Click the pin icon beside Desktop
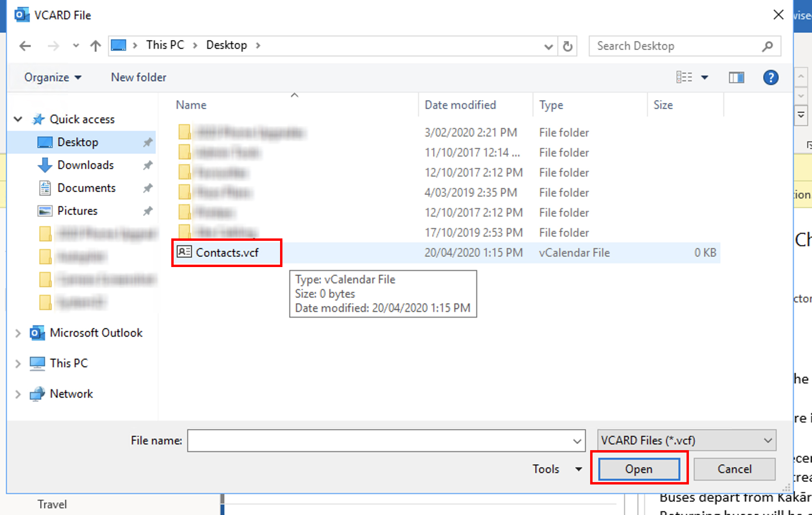The image size is (812, 515). (148, 142)
